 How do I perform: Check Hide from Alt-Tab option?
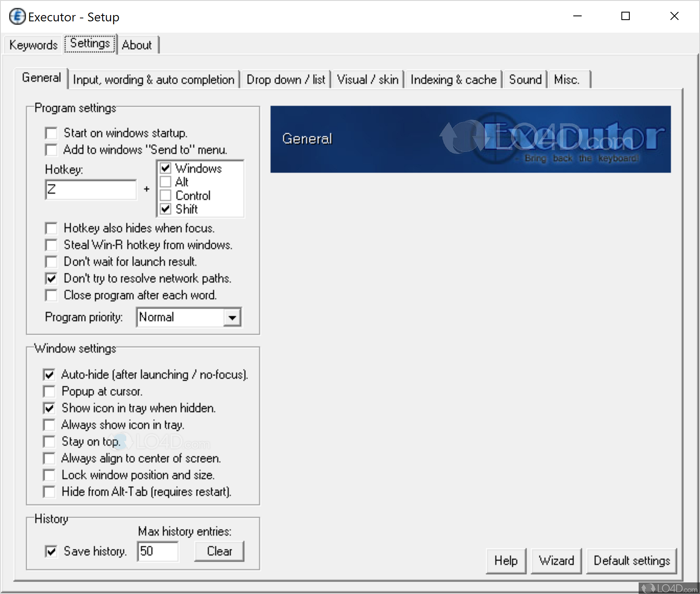coord(49,492)
